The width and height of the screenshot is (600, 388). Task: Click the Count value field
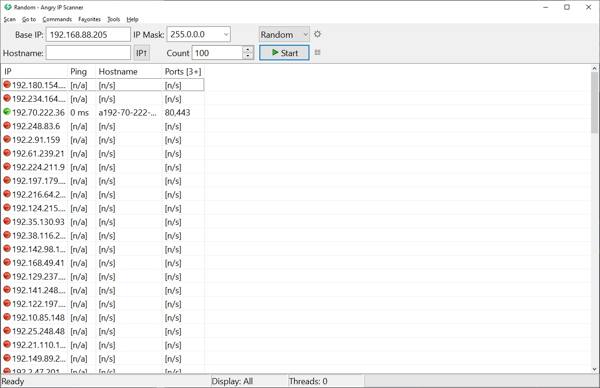tap(217, 53)
